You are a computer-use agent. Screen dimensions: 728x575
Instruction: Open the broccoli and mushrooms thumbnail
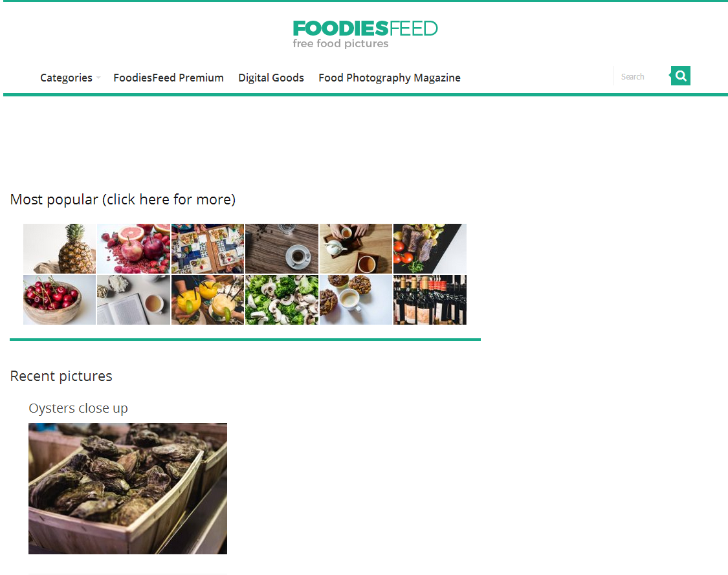click(x=282, y=300)
